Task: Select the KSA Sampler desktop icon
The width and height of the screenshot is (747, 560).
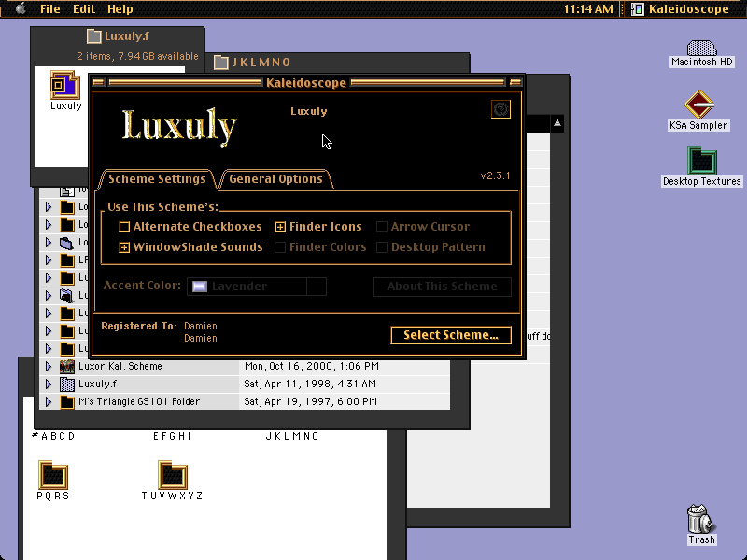Action: point(698,105)
